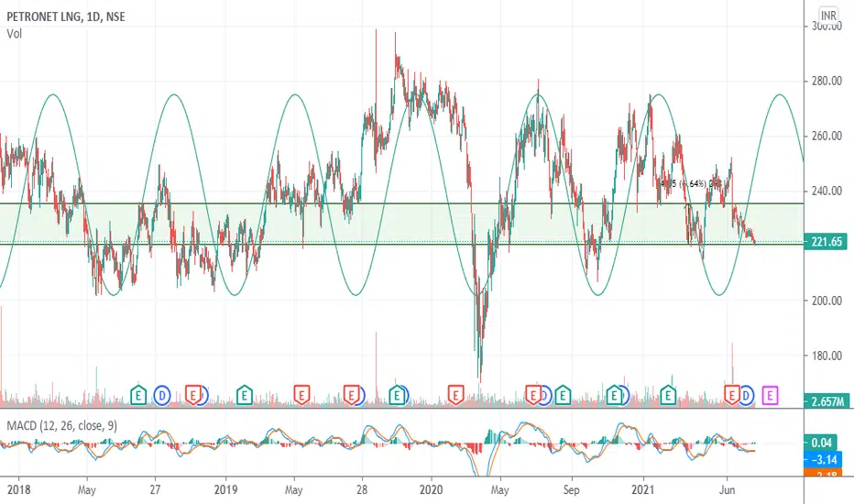Click the 2021 time axis label
This screenshot has height=504, width=854.
(642, 490)
